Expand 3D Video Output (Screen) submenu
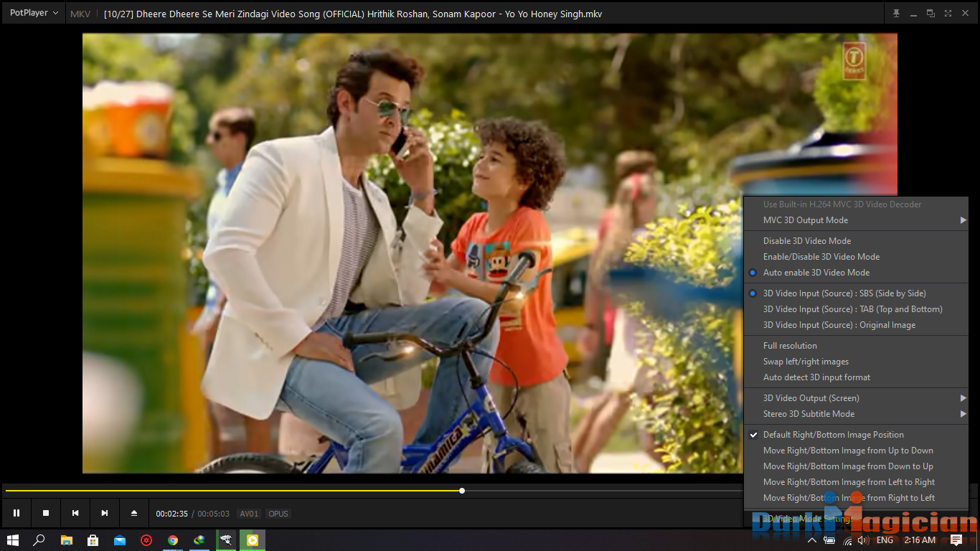Screen dimensions: 980x551 [856, 398]
